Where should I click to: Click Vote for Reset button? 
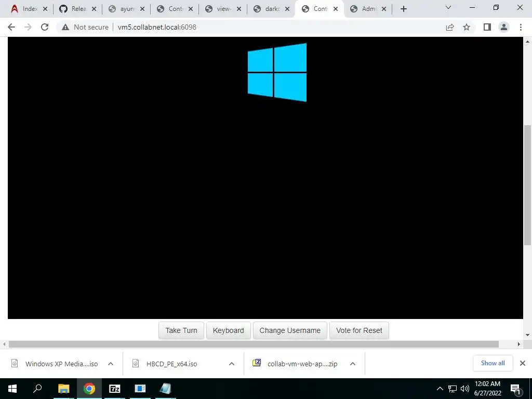pos(359,330)
